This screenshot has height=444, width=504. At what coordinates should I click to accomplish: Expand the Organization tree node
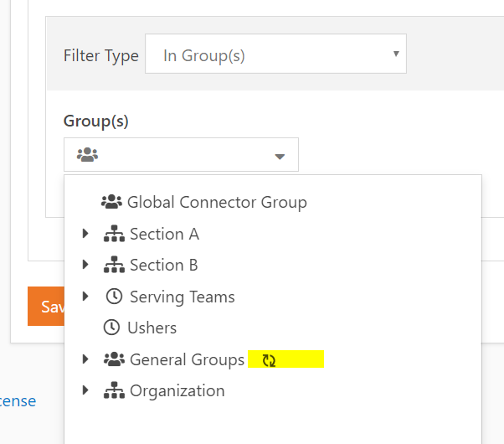point(85,391)
